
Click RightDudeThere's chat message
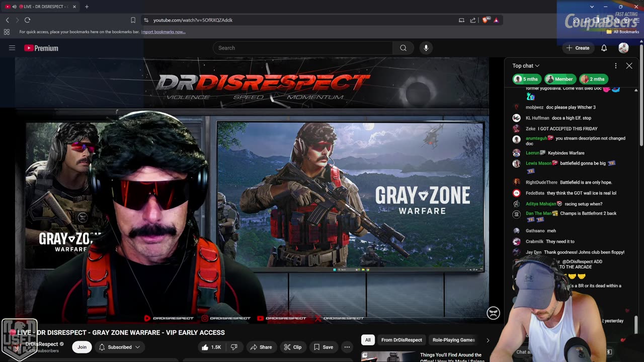tap(586, 183)
